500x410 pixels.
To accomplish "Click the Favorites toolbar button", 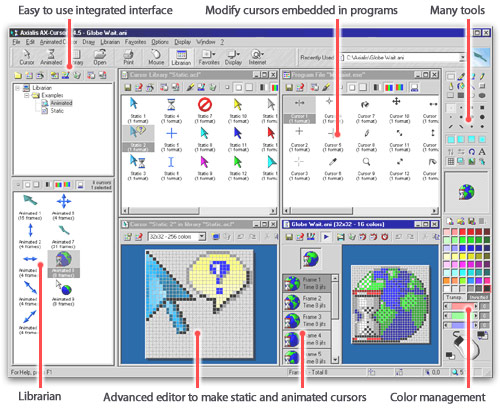I will [x=209, y=57].
